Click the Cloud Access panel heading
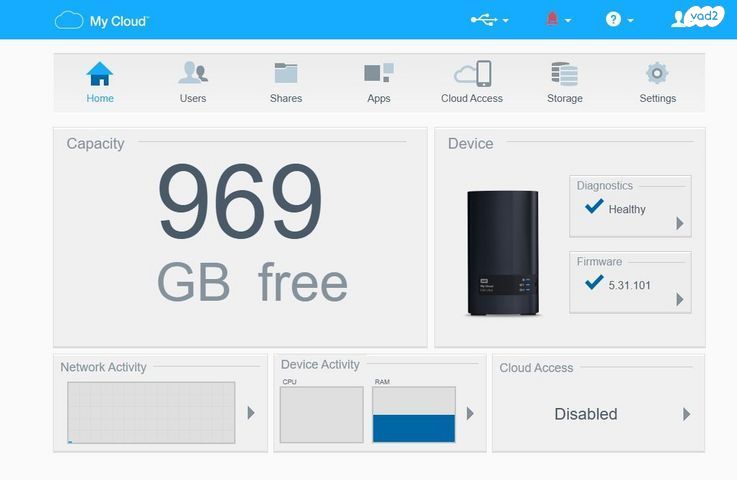Viewport: 737px width, 480px height. point(536,368)
